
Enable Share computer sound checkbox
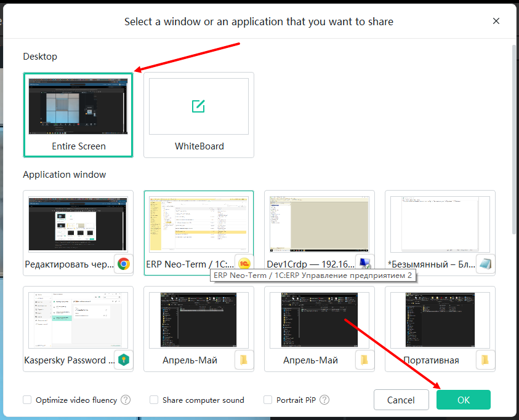(x=154, y=400)
